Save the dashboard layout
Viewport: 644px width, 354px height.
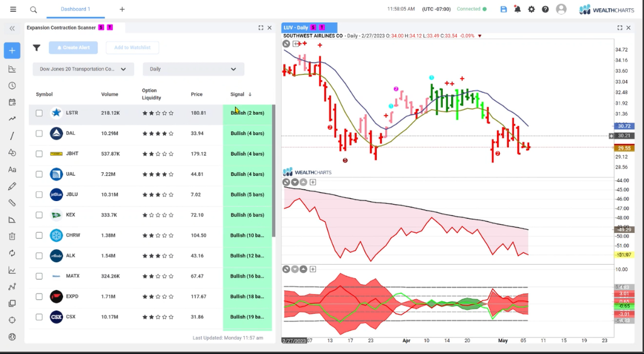pos(503,9)
